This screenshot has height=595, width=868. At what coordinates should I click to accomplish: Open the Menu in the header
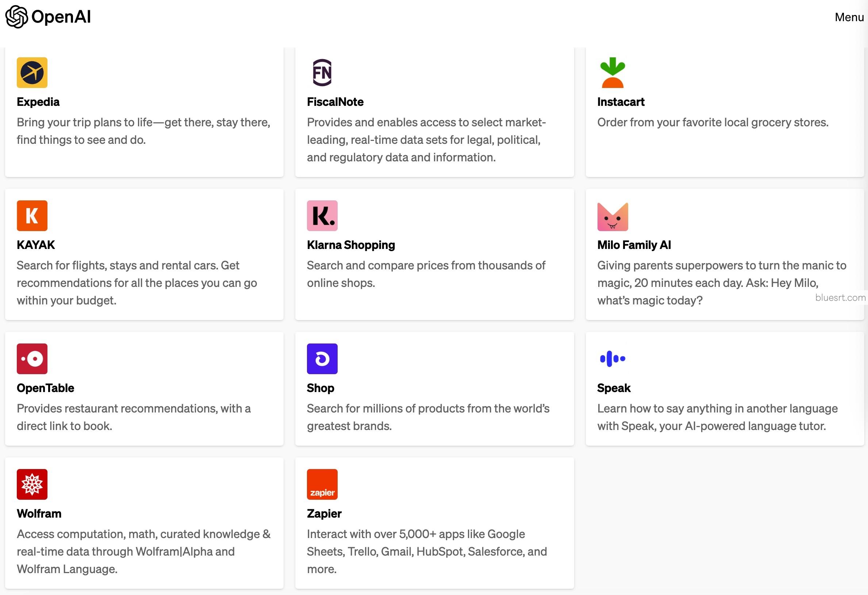(849, 17)
